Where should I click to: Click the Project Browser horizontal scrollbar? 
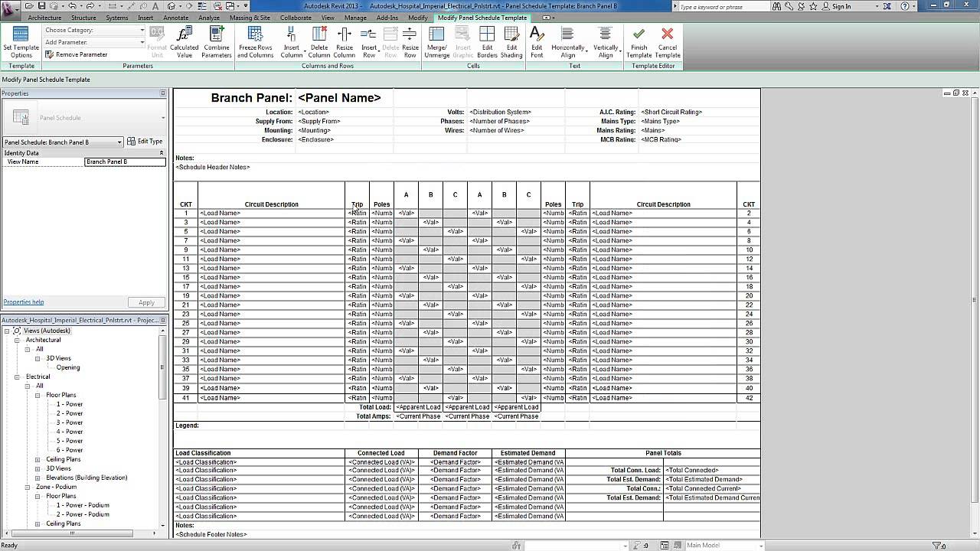pyautogui.click(x=73, y=533)
